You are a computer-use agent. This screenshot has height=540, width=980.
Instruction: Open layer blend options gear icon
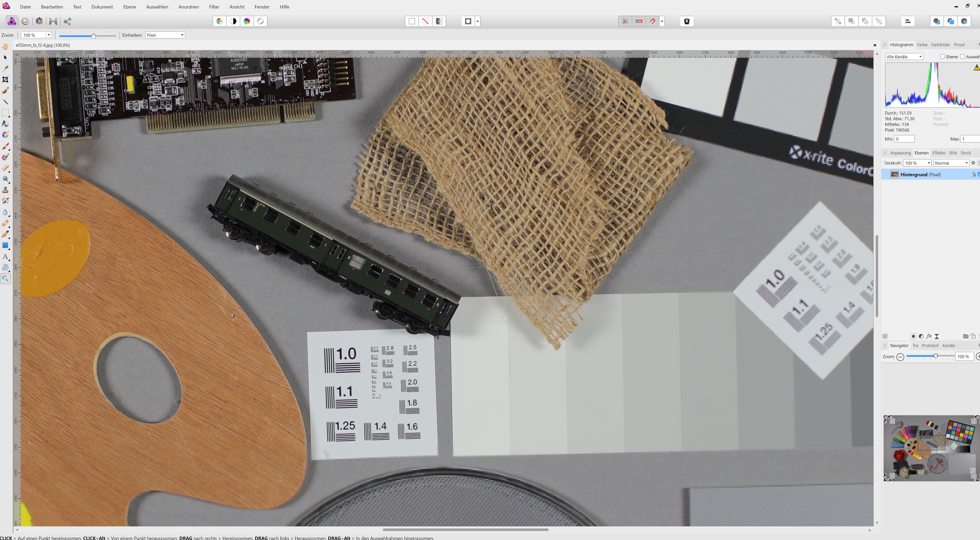click(x=973, y=163)
